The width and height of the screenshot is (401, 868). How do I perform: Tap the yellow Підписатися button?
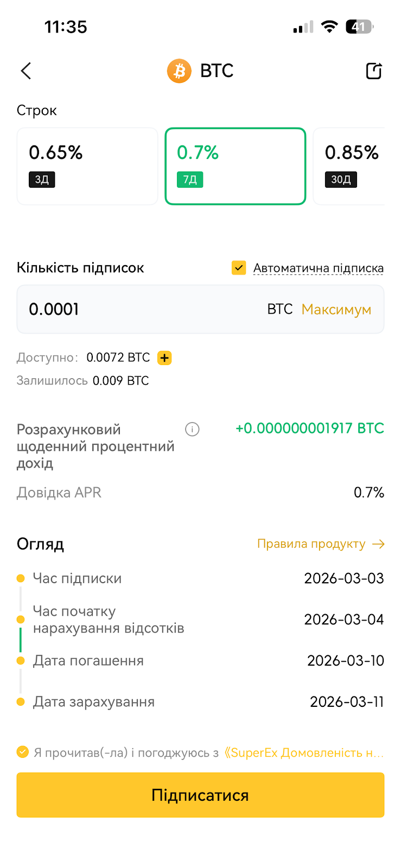(x=200, y=795)
